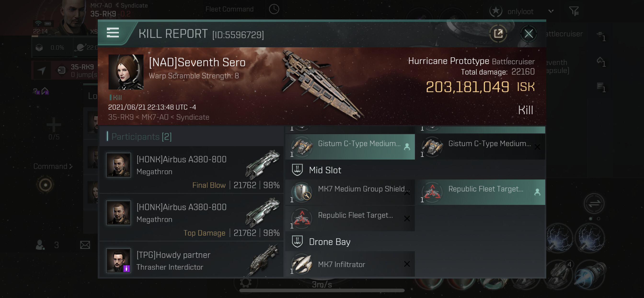
Task: Open the mail envelope icon
Action: pyautogui.click(x=85, y=245)
